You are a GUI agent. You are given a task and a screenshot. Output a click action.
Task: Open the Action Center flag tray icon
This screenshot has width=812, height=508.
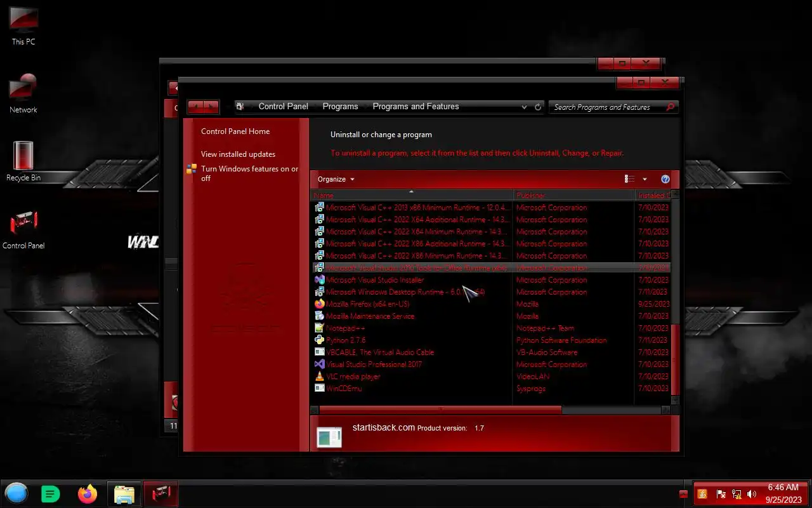click(721, 494)
